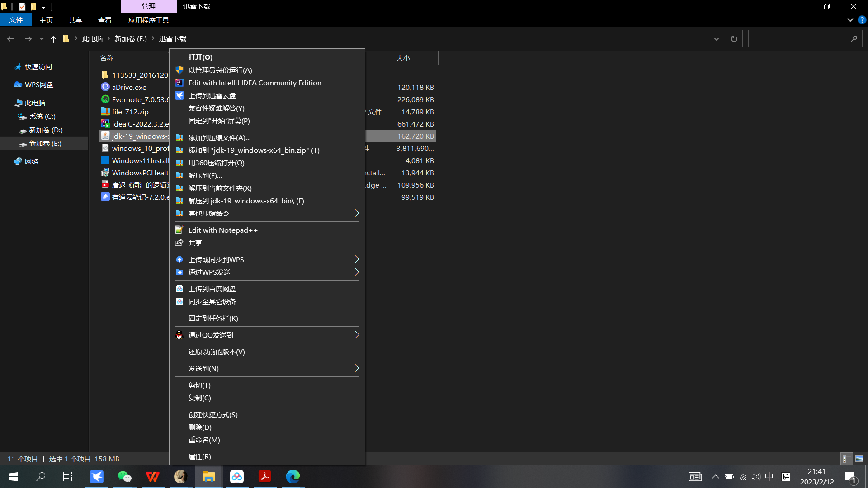868x488 pixels.
Task: Open Task View on the taskbar
Action: [68, 476]
